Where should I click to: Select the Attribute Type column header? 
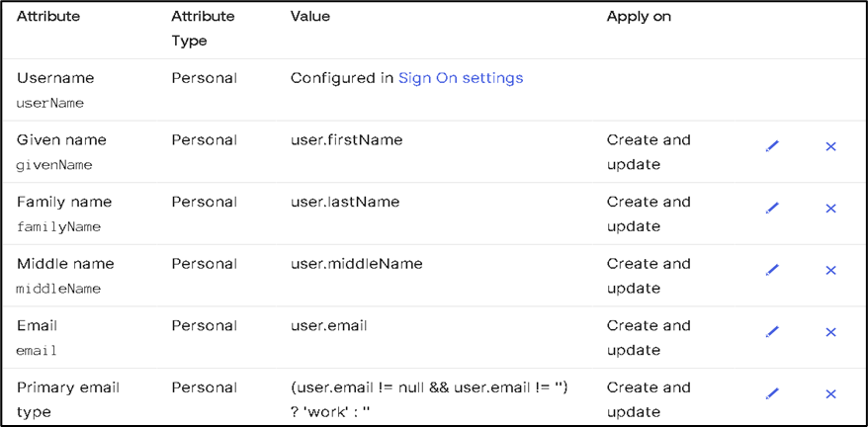click(x=203, y=29)
